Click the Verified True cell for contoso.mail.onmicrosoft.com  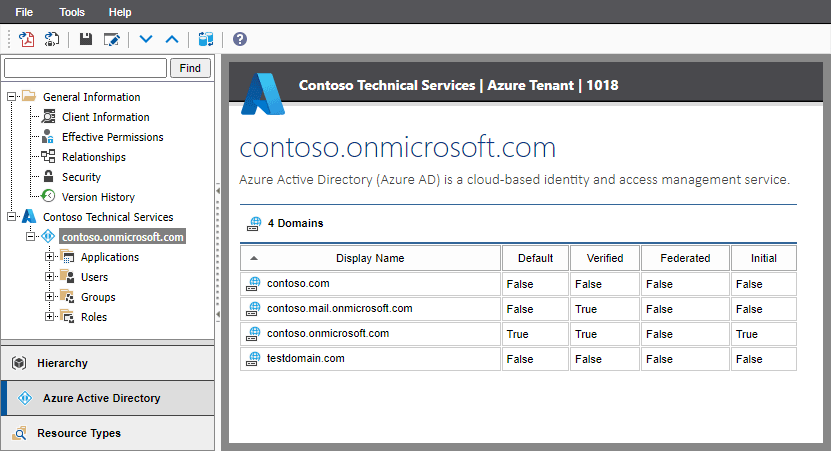(605, 309)
